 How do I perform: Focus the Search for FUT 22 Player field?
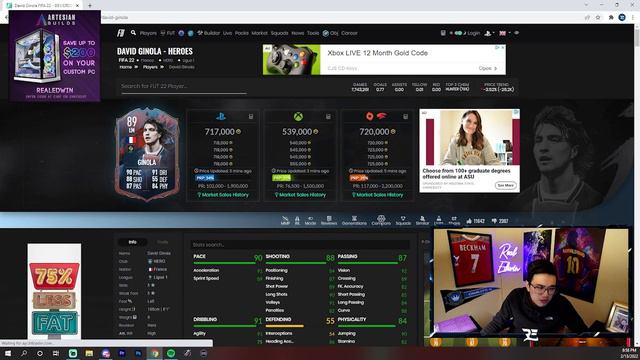pos(184,87)
